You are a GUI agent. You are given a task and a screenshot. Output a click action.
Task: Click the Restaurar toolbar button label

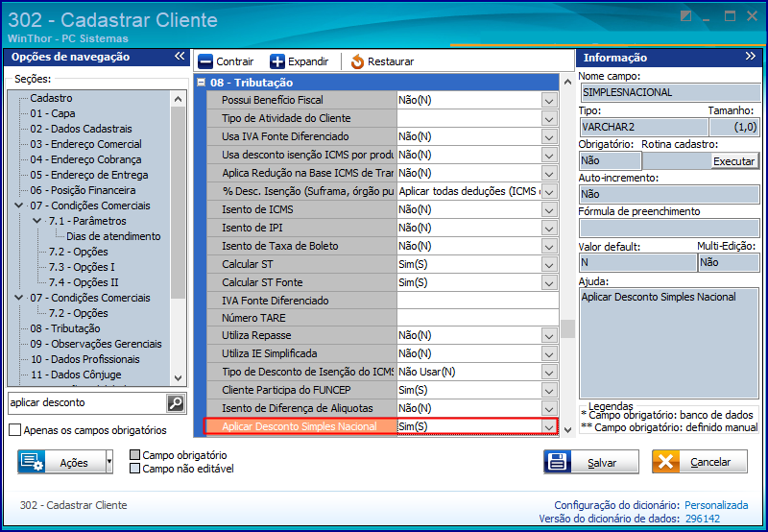click(x=391, y=61)
